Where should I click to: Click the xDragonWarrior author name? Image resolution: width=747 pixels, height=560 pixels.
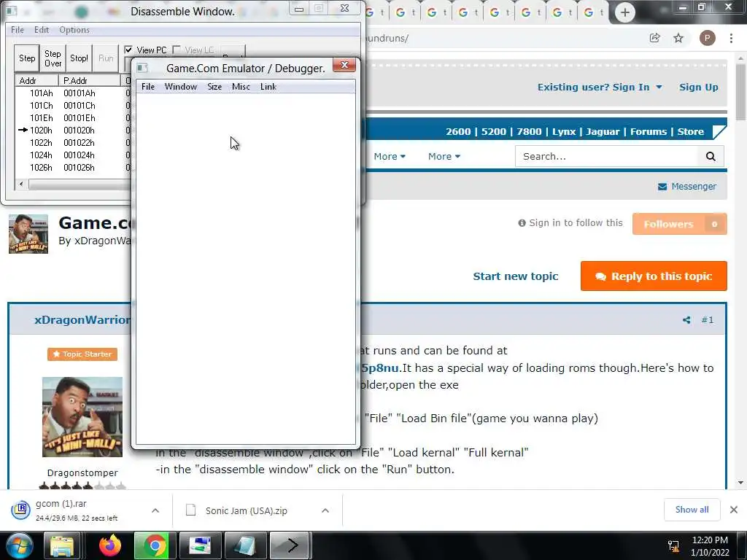[x=82, y=319]
